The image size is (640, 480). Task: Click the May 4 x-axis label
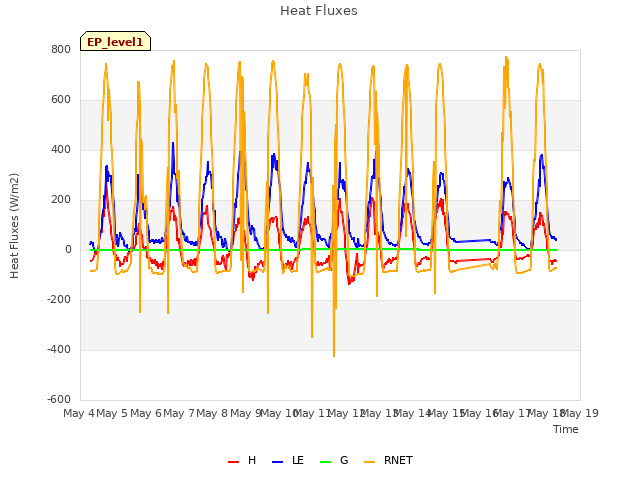[x=78, y=413]
